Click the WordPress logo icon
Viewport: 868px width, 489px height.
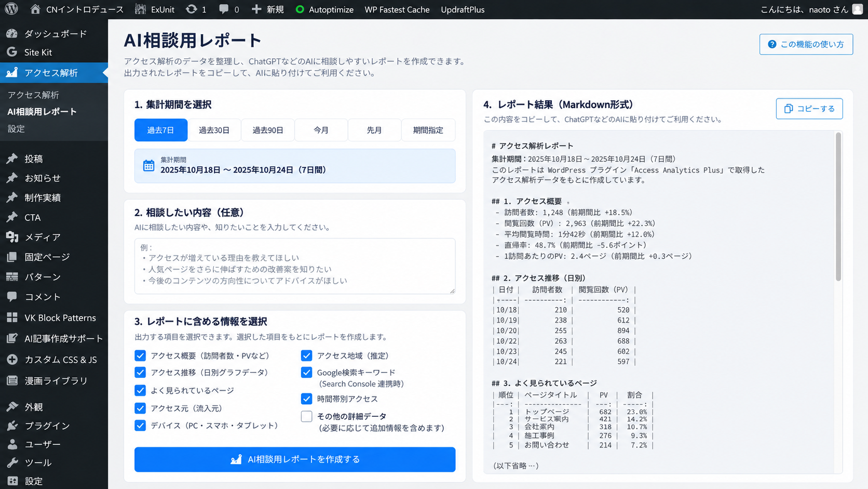[x=11, y=9]
